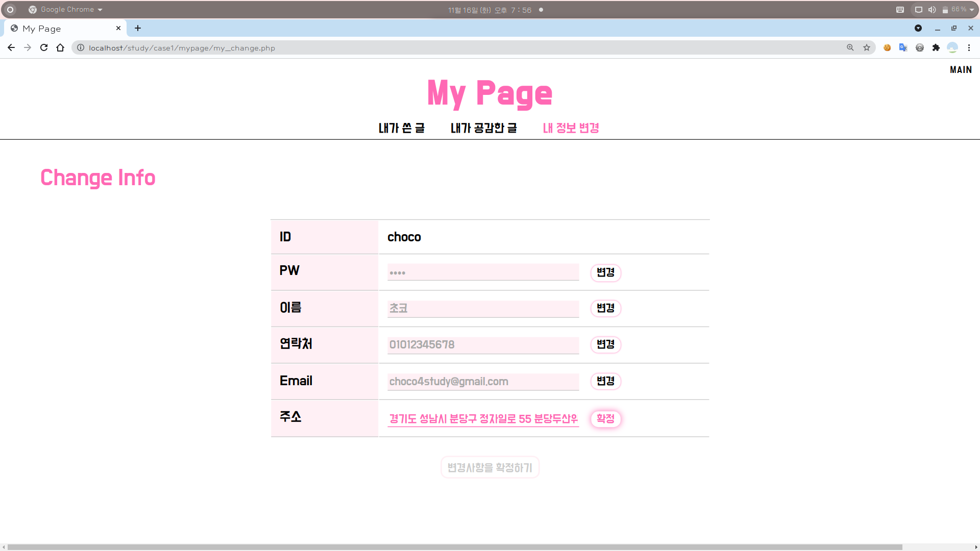980x551 pixels.
Task: Open the Chrome extensions puzzle icon
Action: pos(936,47)
